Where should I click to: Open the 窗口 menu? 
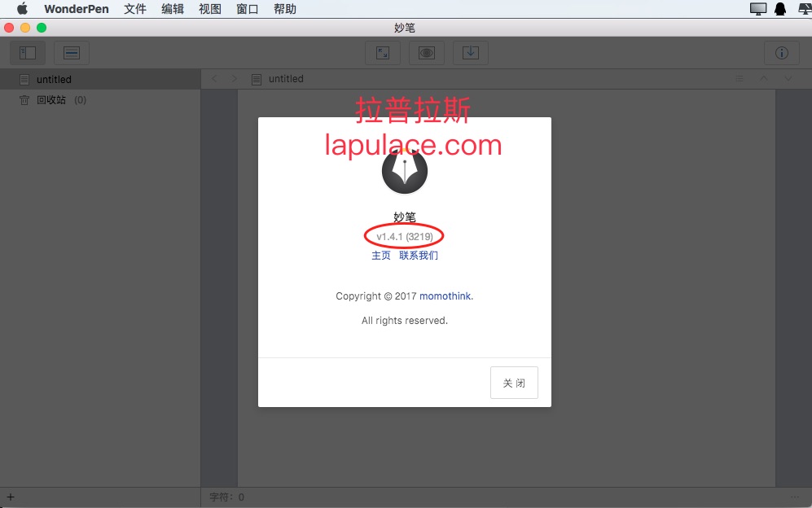[247, 9]
